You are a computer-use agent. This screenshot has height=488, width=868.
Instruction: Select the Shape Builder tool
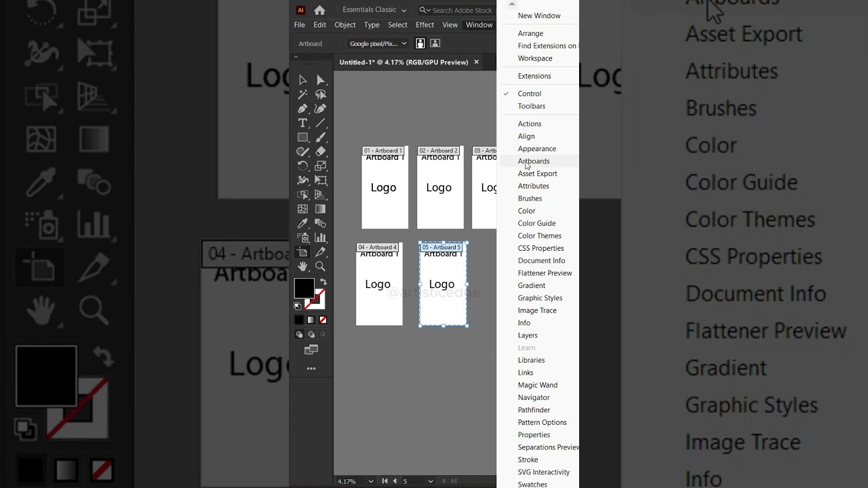pyautogui.click(x=302, y=195)
